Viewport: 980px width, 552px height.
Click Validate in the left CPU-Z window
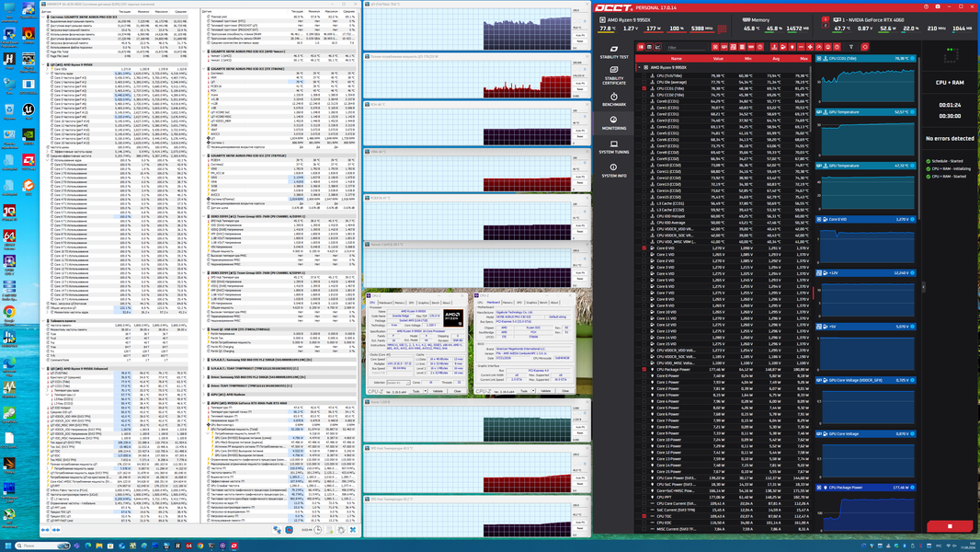click(x=438, y=391)
